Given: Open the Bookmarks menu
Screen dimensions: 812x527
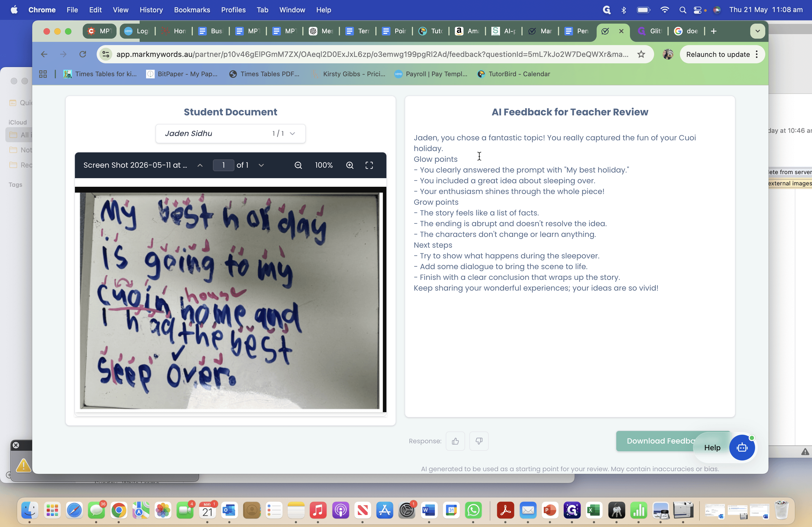Looking at the screenshot, I should pos(192,10).
